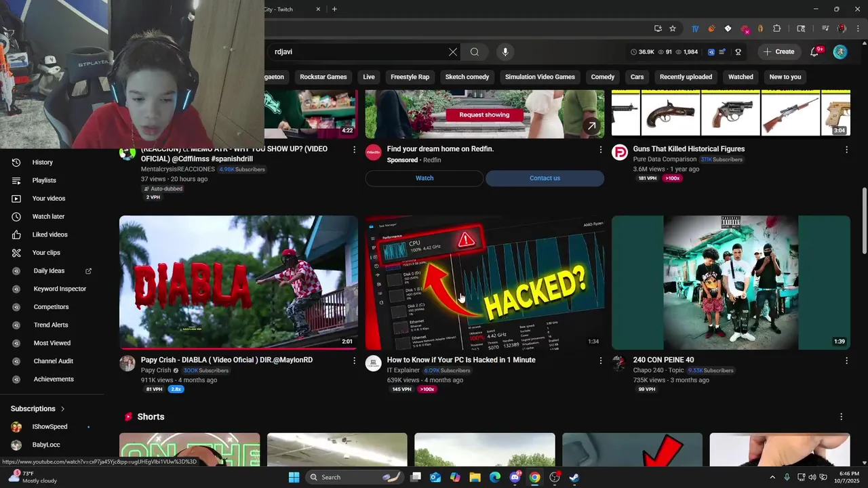Open more options for MEMO ATR reaction video
The image size is (868, 488).
(354, 149)
